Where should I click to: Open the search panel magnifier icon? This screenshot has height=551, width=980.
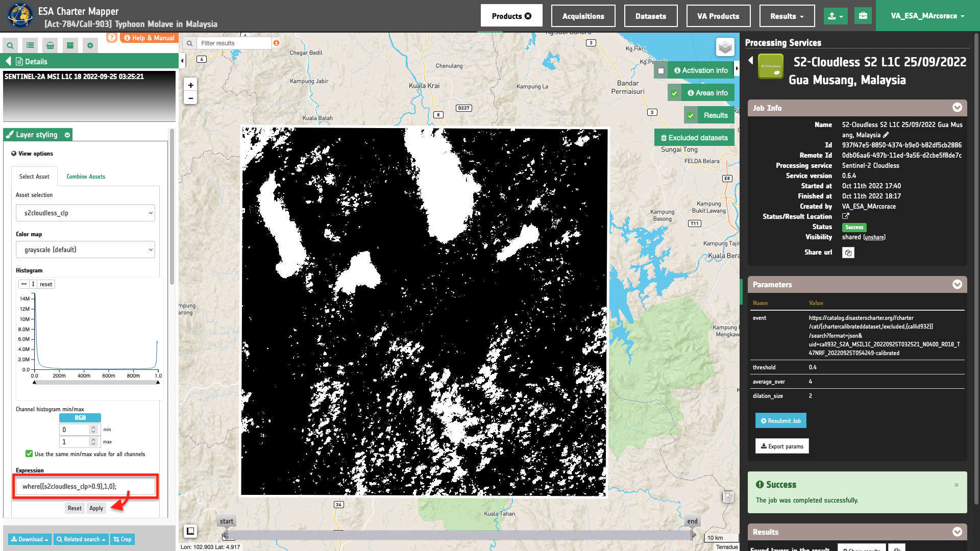pyautogui.click(x=10, y=45)
